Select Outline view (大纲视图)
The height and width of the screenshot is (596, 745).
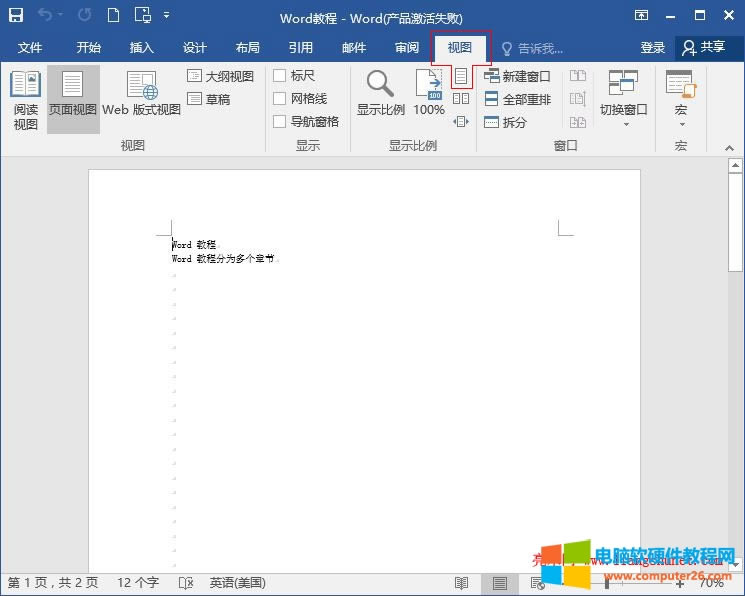[220, 76]
